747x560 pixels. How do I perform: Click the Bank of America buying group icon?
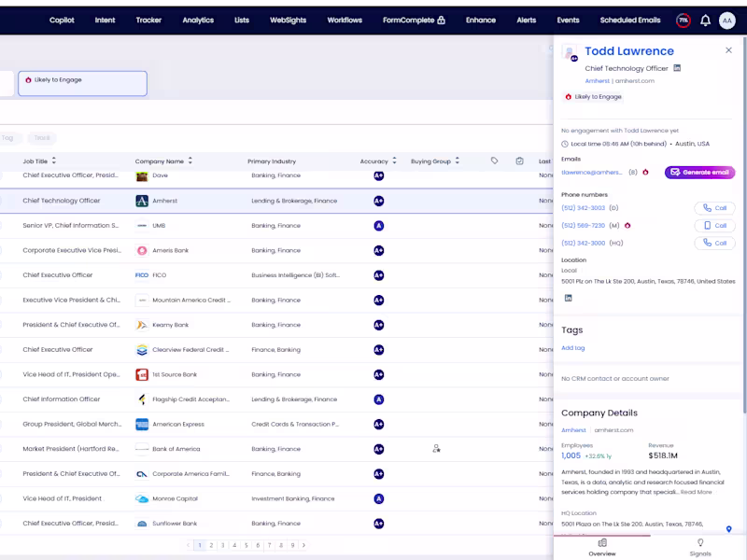point(436,449)
